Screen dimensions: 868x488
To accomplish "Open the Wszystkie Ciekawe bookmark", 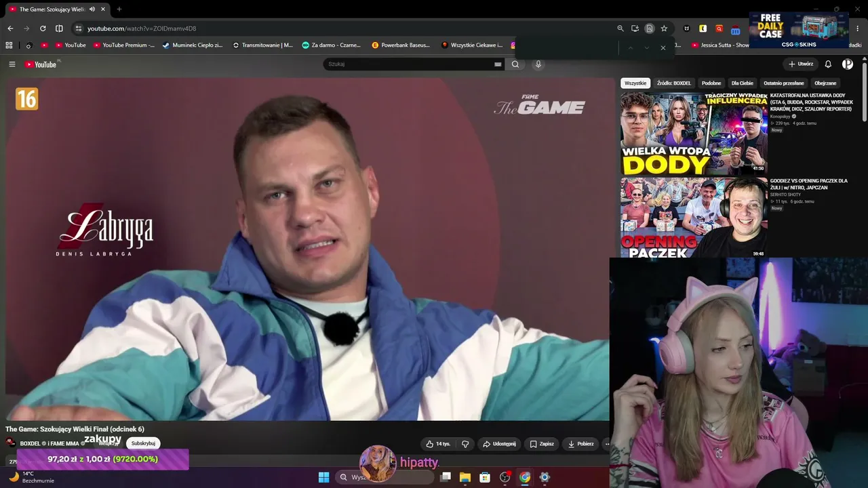I will click(x=472, y=45).
